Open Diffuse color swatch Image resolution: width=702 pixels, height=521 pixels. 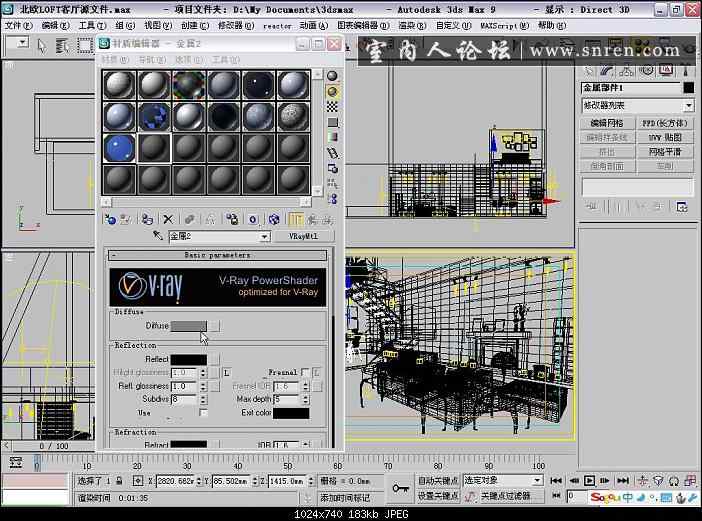tap(189, 326)
